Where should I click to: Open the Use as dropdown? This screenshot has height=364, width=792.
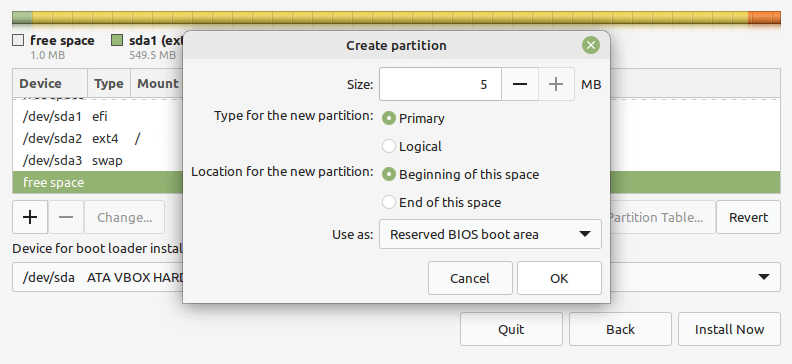[x=490, y=234]
